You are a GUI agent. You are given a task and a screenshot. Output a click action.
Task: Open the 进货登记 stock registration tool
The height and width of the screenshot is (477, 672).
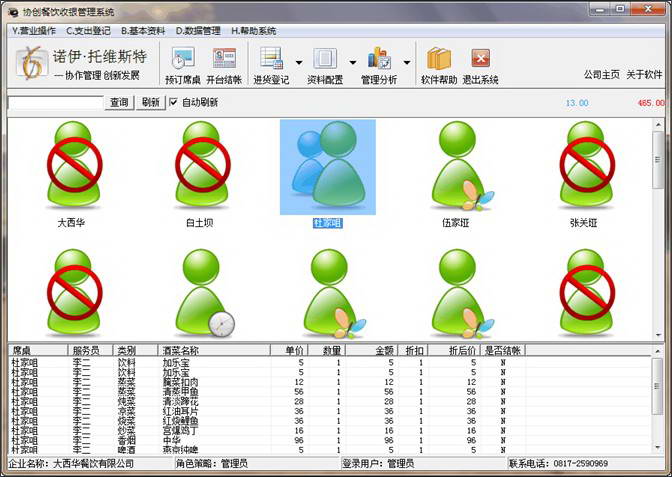coord(271,66)
